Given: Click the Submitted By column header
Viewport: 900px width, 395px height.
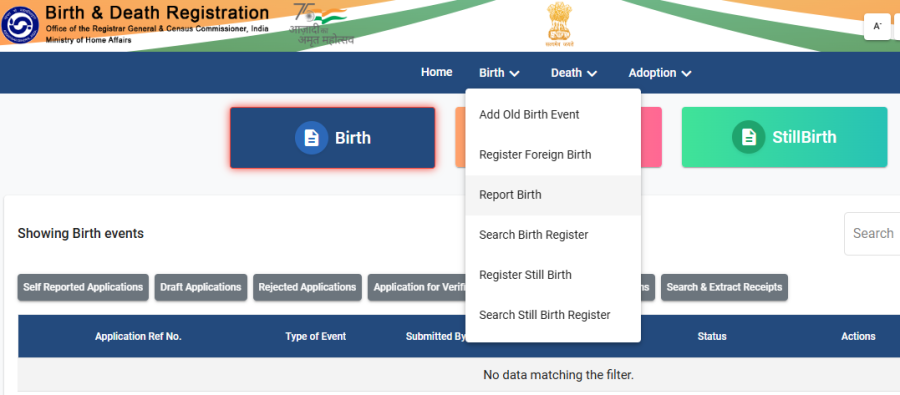Looking at the screenshot, I should click(436, 336).
